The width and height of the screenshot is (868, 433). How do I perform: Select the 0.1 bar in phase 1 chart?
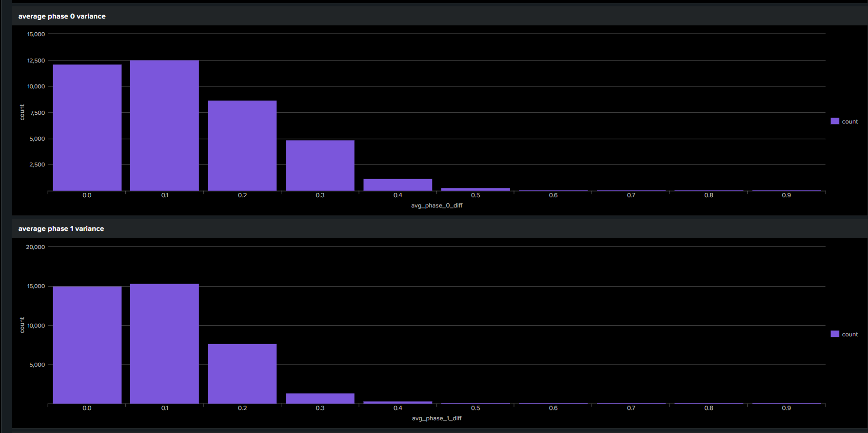tap(164, 344)
